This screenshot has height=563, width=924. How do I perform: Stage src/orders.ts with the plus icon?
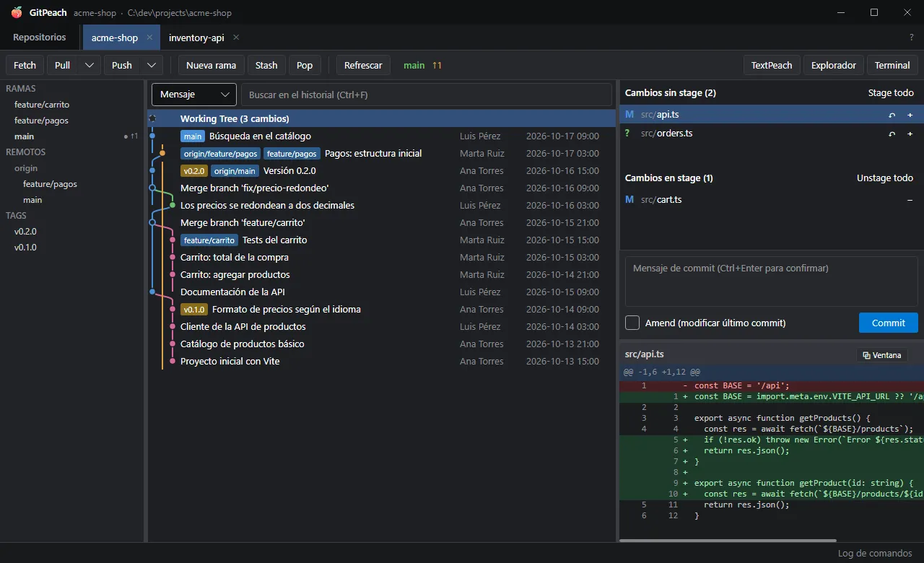[x=910, y=134]
